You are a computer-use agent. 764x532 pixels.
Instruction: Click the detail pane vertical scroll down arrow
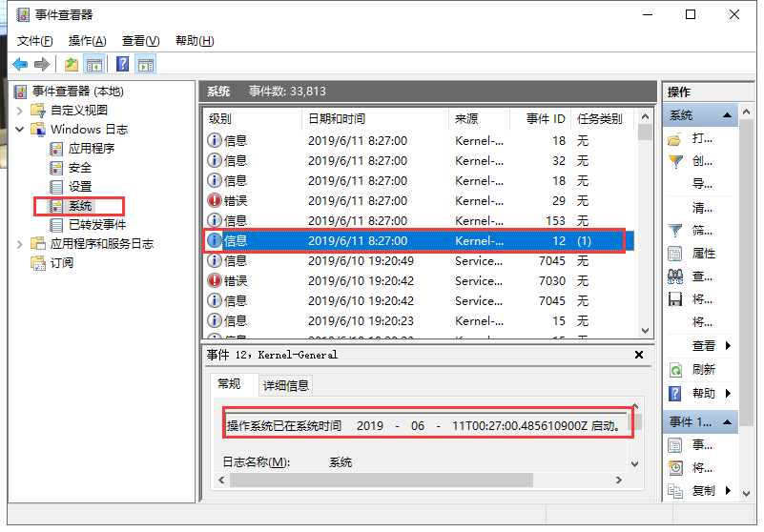pos(635,464)
